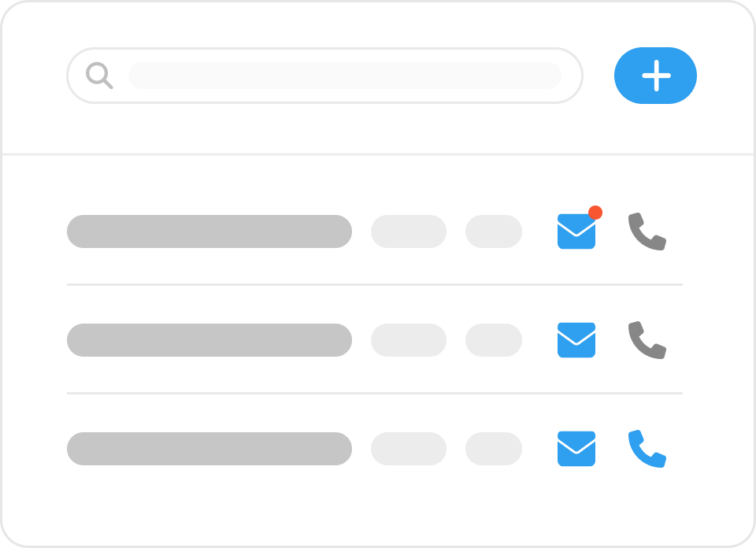The height and width of the screenshot is (548, 756).
Task: Click the gray phone icon in second row
Action: pyautogui.click(x=647, y=340)
